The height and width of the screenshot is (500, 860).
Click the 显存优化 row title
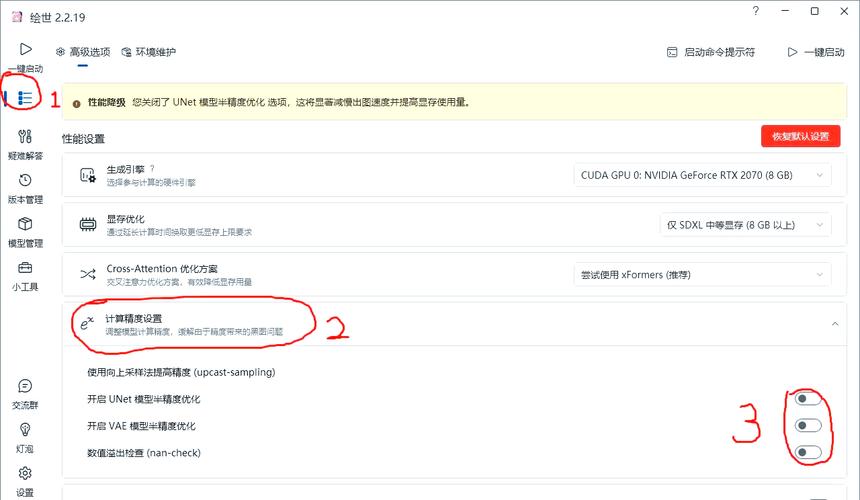point(126,219)
